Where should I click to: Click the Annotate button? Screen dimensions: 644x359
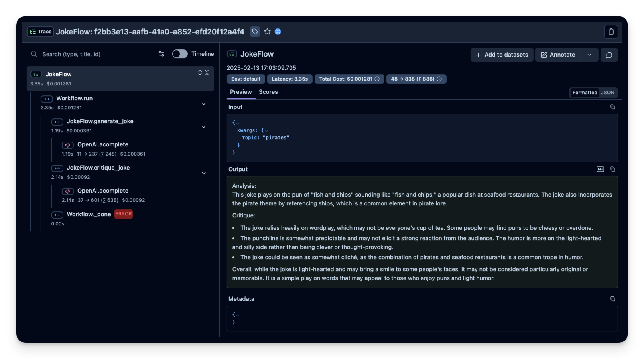pyautogui.click(x=558, y=55)
